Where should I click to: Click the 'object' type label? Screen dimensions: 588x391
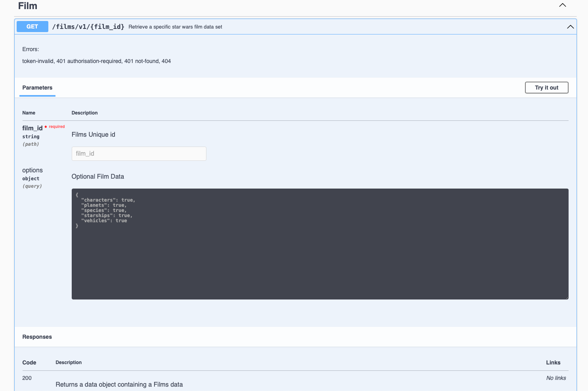click(x=31, y=179)
